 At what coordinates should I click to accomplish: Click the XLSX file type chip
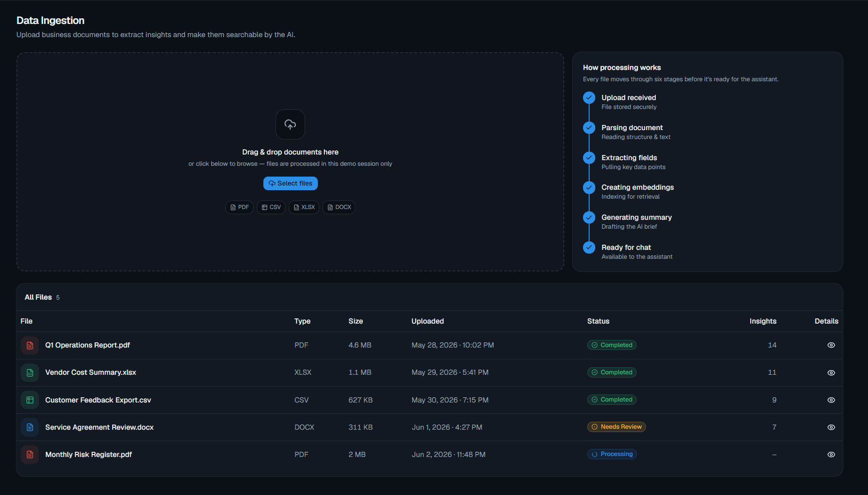pyautogui.click(x=304, y=207)
